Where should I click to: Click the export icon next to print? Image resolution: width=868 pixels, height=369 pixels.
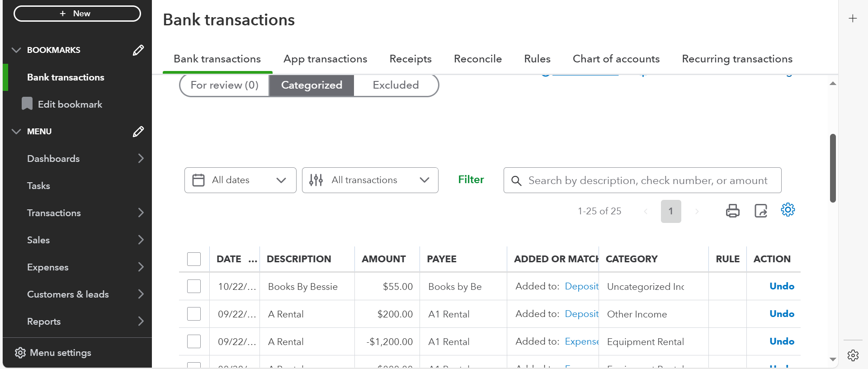click(x=760, y=211)
